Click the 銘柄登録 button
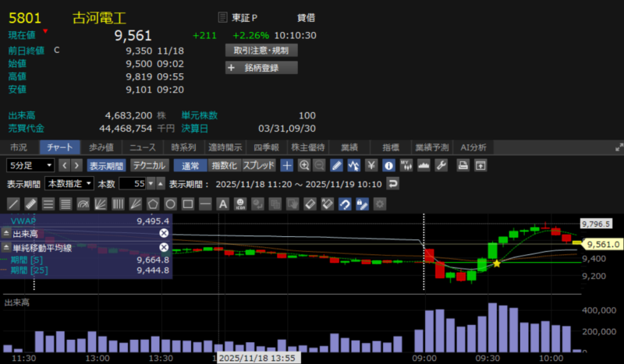 [x=261, y=68]
